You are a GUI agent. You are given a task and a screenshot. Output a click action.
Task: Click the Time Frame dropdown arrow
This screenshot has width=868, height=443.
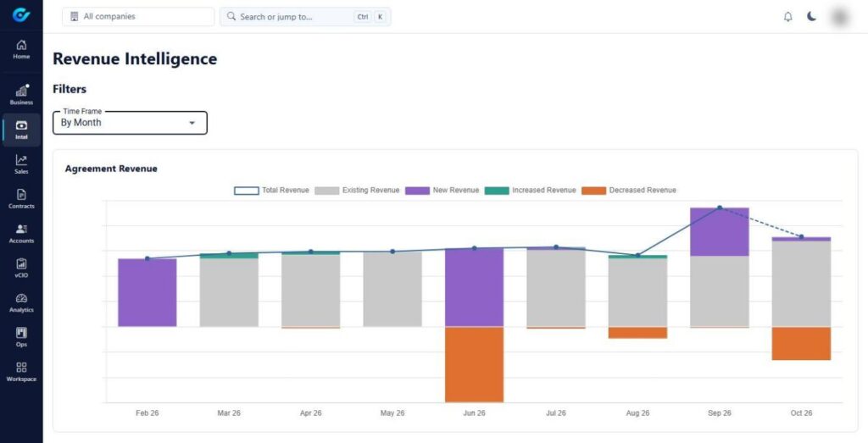192,123
